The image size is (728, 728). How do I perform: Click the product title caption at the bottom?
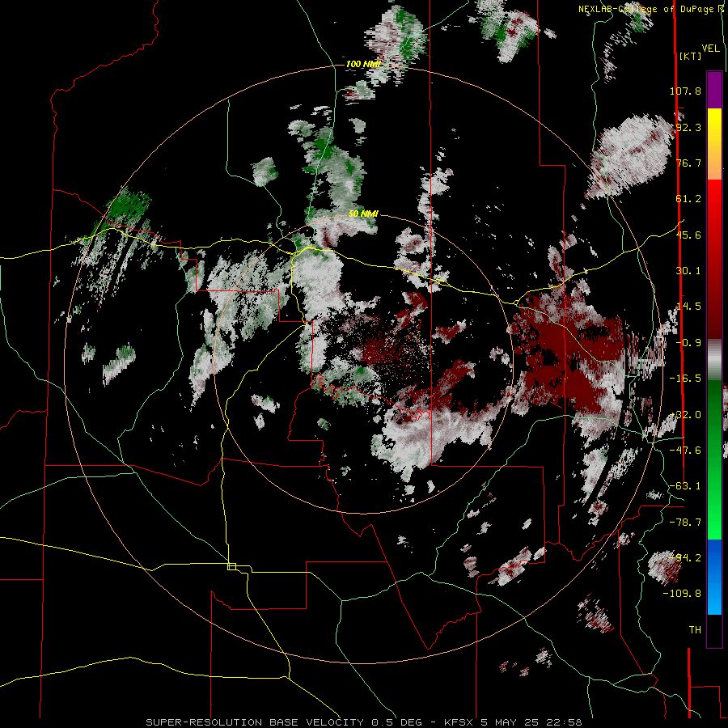click(x=363, y=722)
